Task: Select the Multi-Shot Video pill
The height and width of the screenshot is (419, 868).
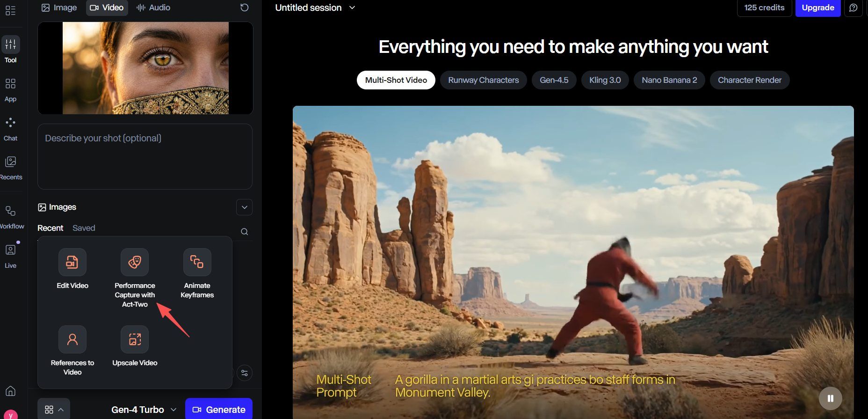Action: [x=396, y=80]
